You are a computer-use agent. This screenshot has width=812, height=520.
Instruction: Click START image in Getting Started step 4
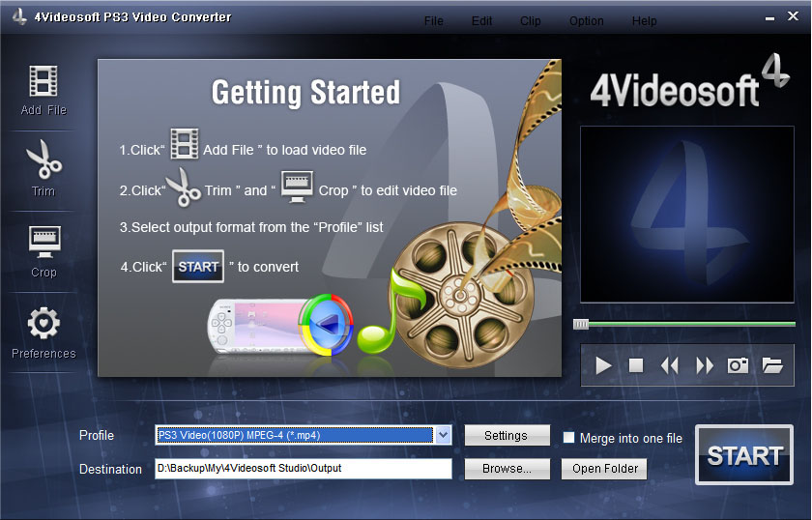pyautogui.click(x=198, y=266)
